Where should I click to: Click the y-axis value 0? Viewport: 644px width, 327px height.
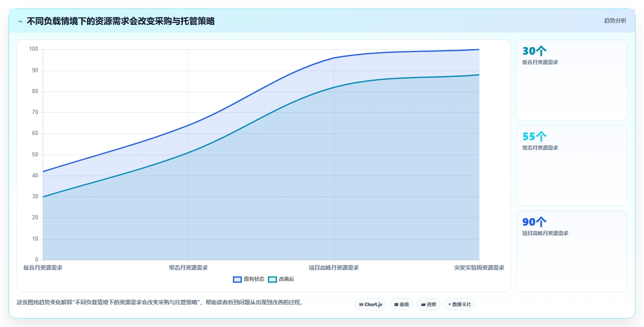[37, 260]
